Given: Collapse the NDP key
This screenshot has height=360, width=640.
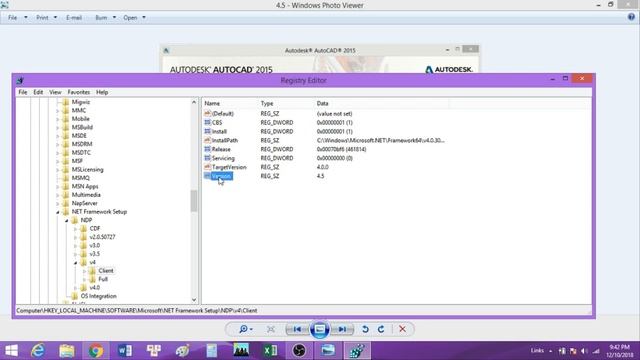Looking at the screenshot, I should tap(67, 220).
